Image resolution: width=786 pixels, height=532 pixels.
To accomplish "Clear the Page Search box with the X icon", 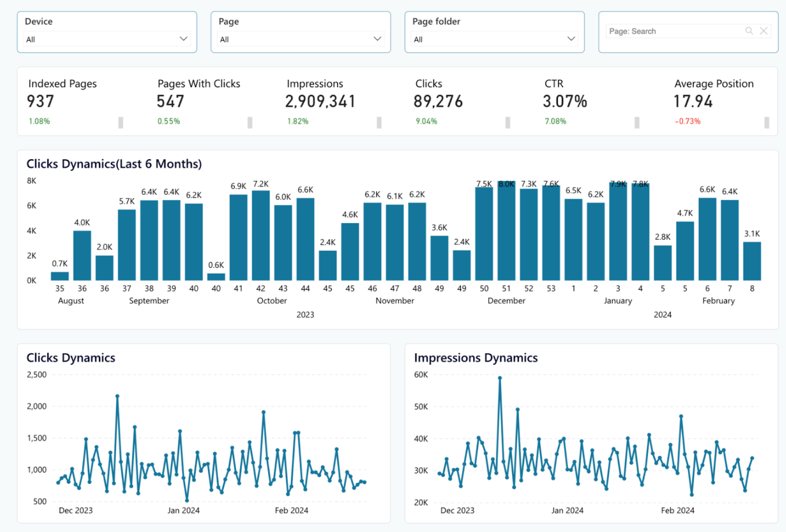I will (x=763, y=31).
